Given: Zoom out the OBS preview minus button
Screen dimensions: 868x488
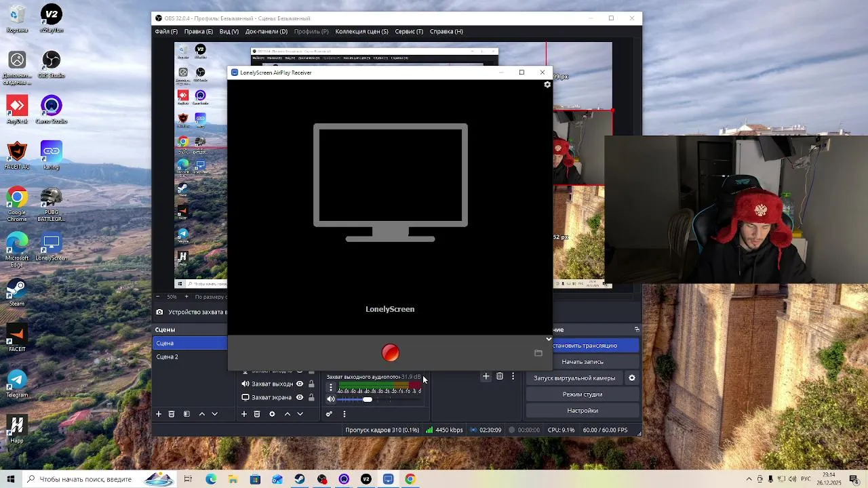Looking at the screenshot, I should coord(158,297).
